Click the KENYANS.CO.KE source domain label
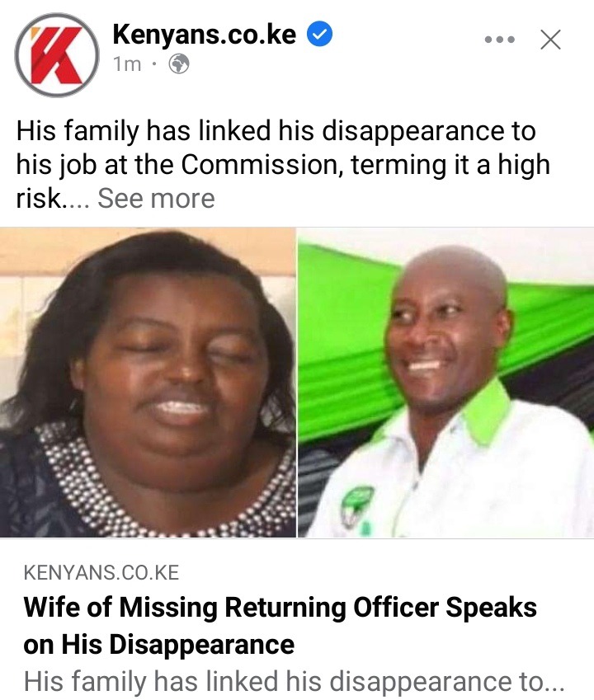The width and height of the screenshot is (594, 700). tap(101, 573)
